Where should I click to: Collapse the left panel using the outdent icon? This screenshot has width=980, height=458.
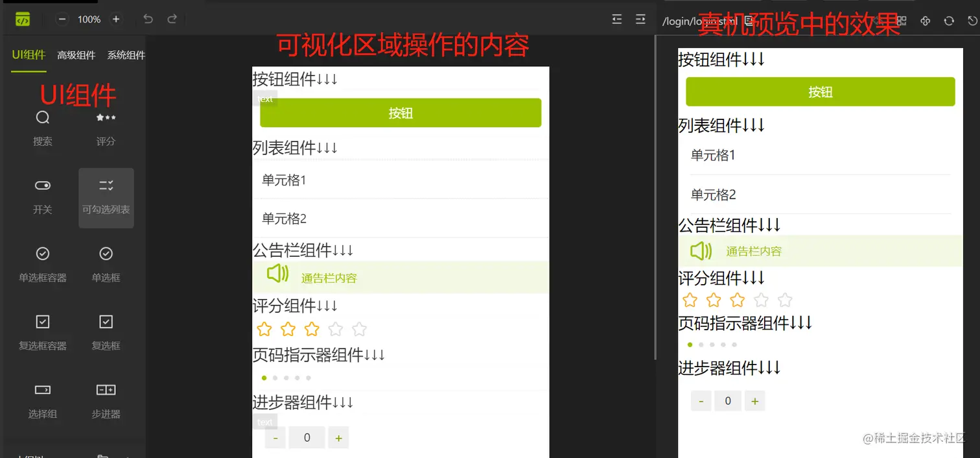tap(616, 19)
